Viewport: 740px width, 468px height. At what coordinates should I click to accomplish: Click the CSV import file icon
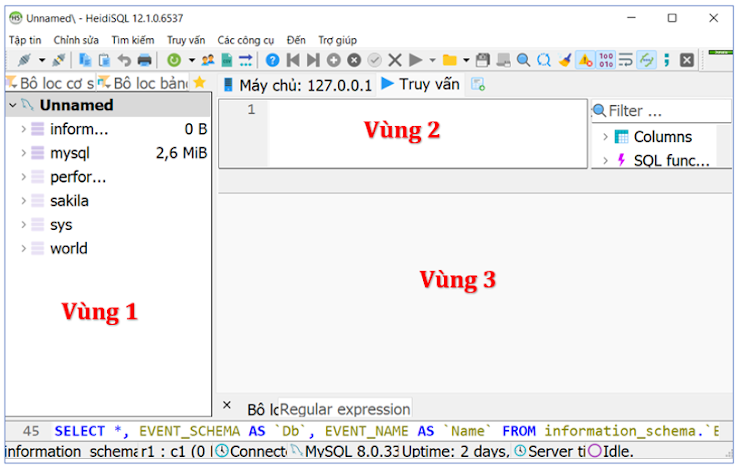(x=227, y=60)
